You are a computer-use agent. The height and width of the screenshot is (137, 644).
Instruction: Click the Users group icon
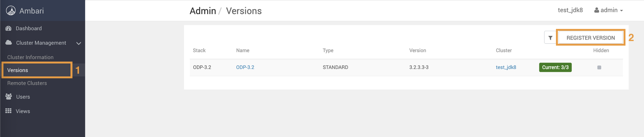[9, 96]
